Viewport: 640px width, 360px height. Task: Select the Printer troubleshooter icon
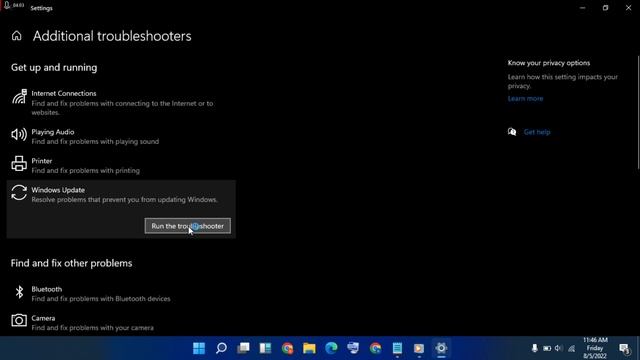click(19, 163)
